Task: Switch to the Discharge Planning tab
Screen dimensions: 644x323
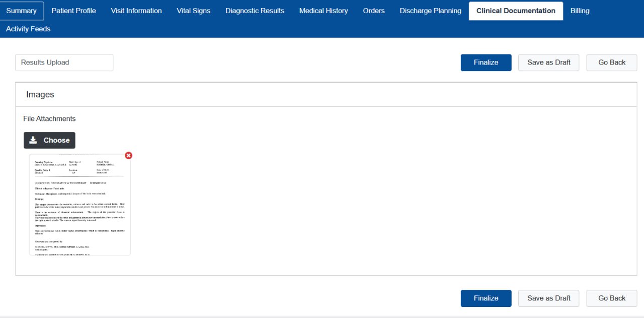Action: (430, 11)
